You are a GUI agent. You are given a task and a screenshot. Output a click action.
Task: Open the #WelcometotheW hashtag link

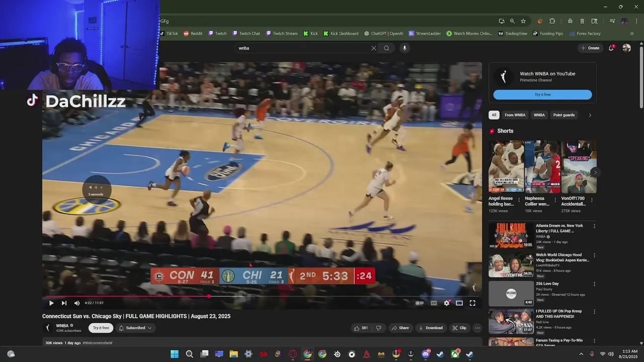pos(98,343)
